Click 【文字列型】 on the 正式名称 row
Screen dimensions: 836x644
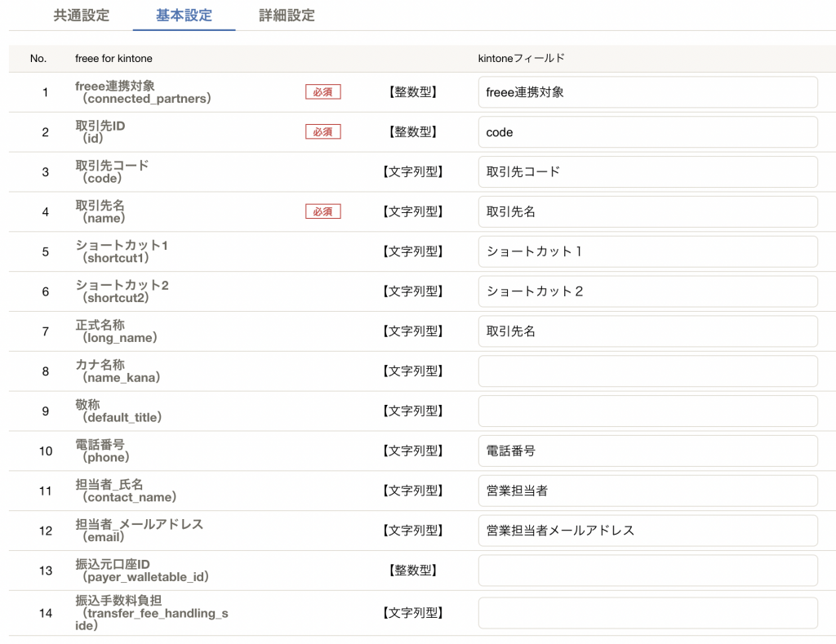[x=412, y=331]
